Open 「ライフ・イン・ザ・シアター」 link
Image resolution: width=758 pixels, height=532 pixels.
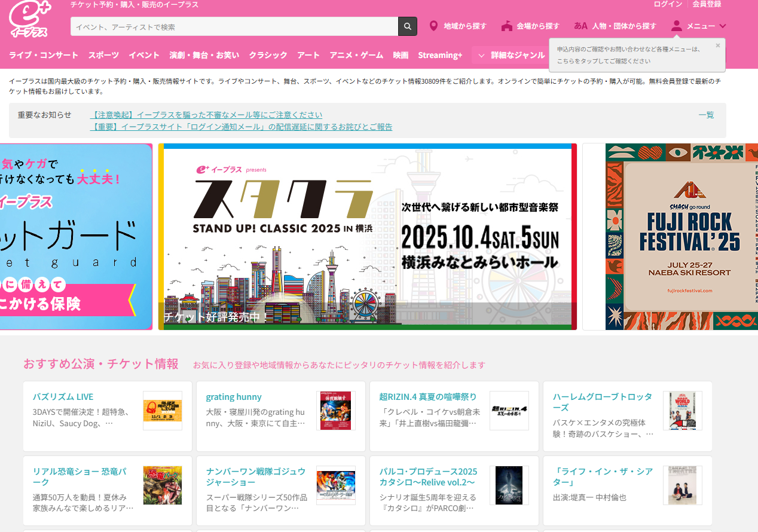coord(603,477)
